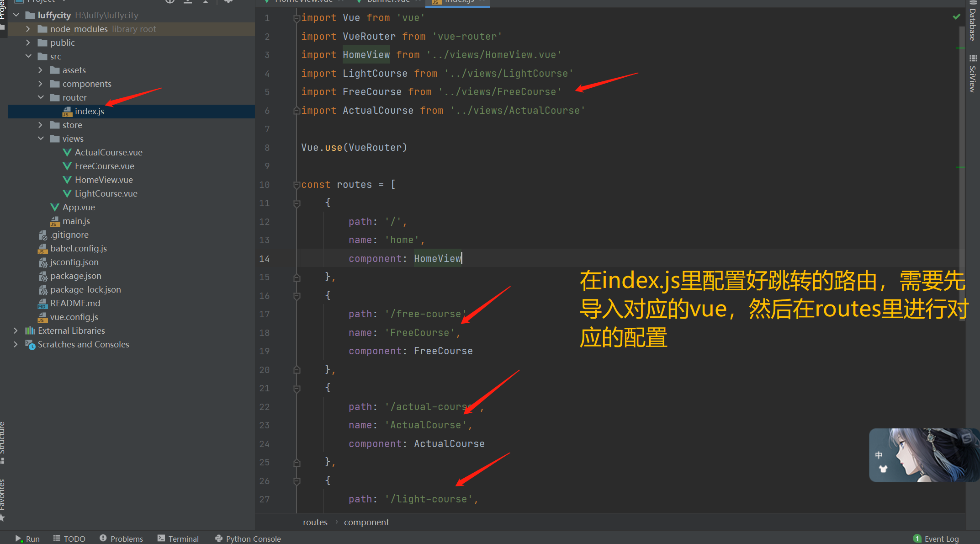Open the Problems tool window
The image size is (980, 544).
pyautogui.click(x=121, y=539)
